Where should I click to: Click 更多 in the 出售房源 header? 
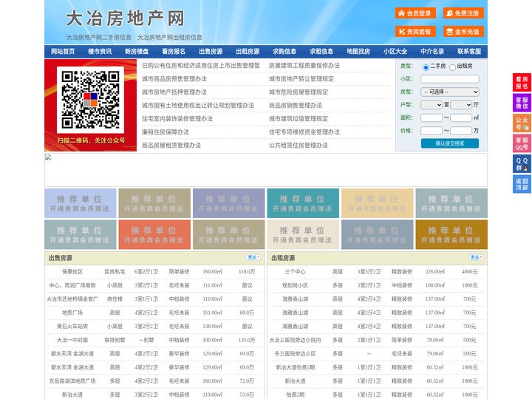253,257
